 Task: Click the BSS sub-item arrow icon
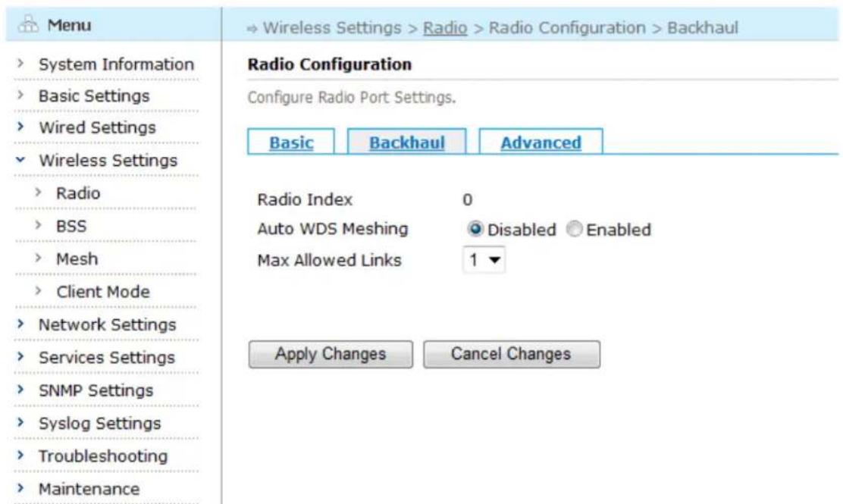(38, 224)
